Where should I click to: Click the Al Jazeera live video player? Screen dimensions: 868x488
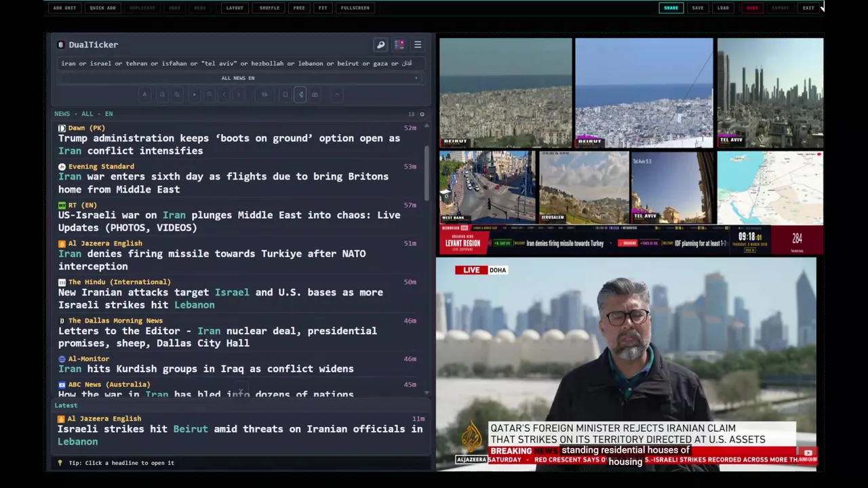(x=626, y=364)
